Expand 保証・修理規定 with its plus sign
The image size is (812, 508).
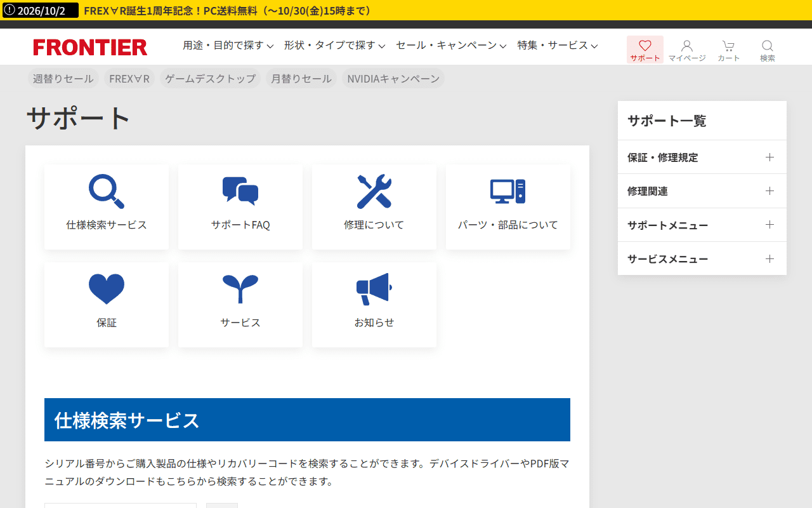[769, 157]
